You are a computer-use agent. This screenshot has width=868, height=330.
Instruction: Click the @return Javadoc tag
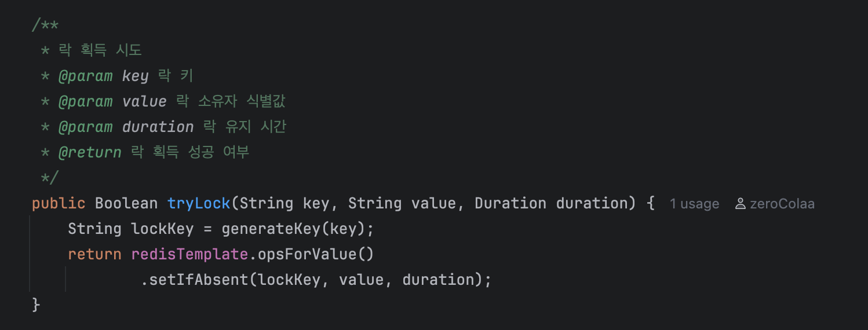click(x=90, y=153)
